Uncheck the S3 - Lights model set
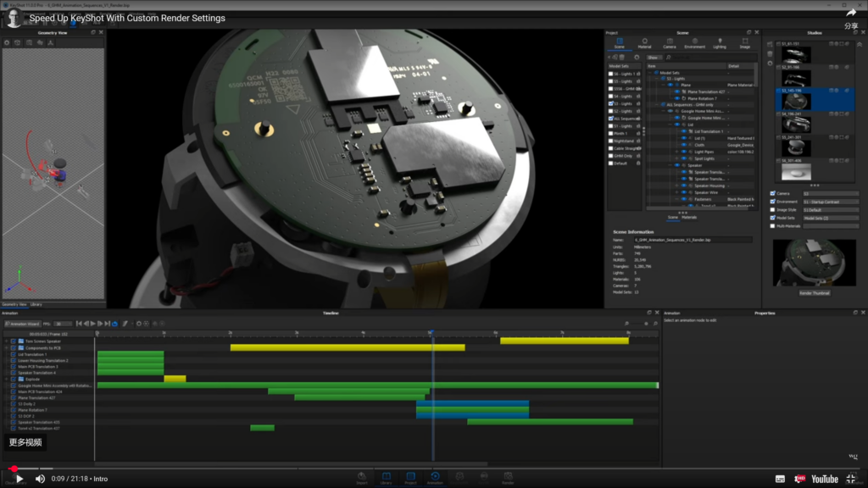Image resolution: width=868 pixels, height=488 pixels. 611,103
